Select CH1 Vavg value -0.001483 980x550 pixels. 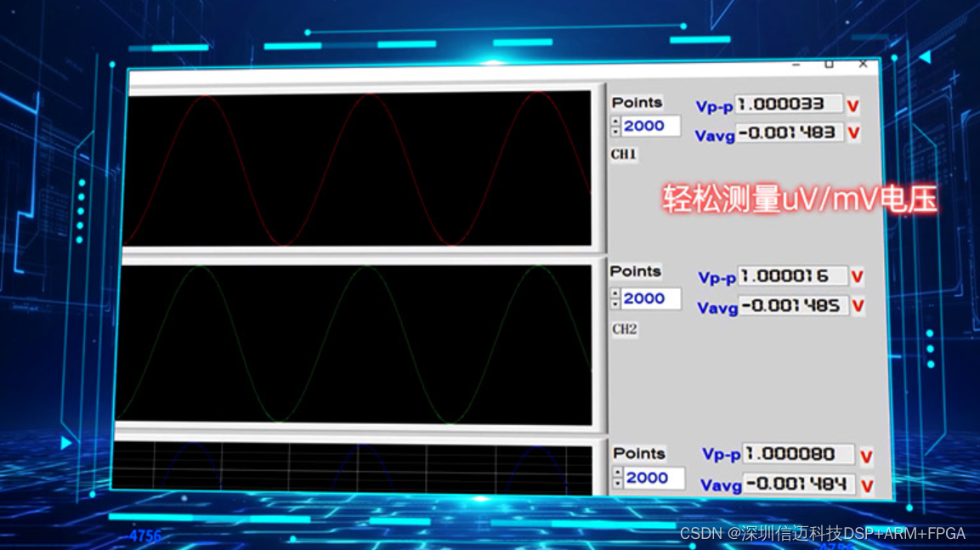click(x=790, y=133)
